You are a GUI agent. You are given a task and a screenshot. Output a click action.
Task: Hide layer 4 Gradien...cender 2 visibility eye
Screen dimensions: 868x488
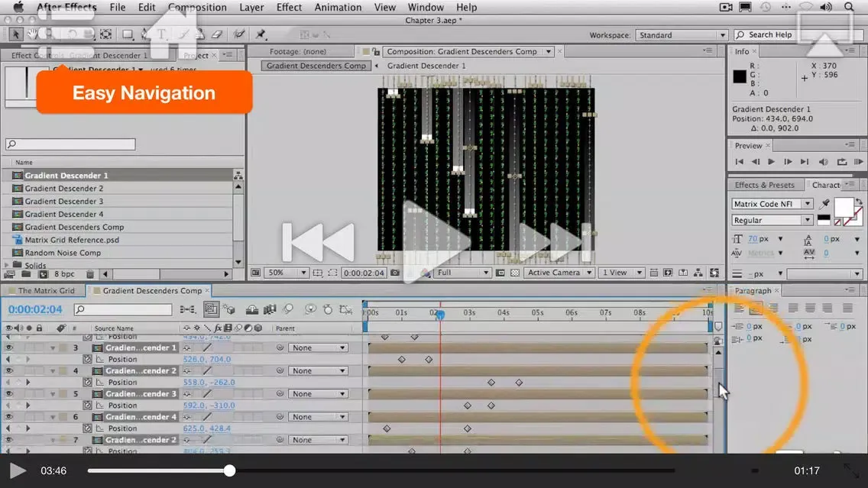[x=9, y=370]
